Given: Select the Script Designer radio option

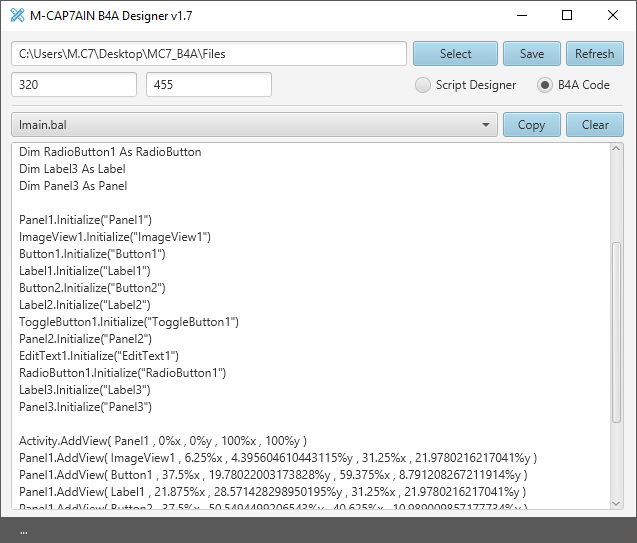Looking at the screenshot, I should click(424, 85).
